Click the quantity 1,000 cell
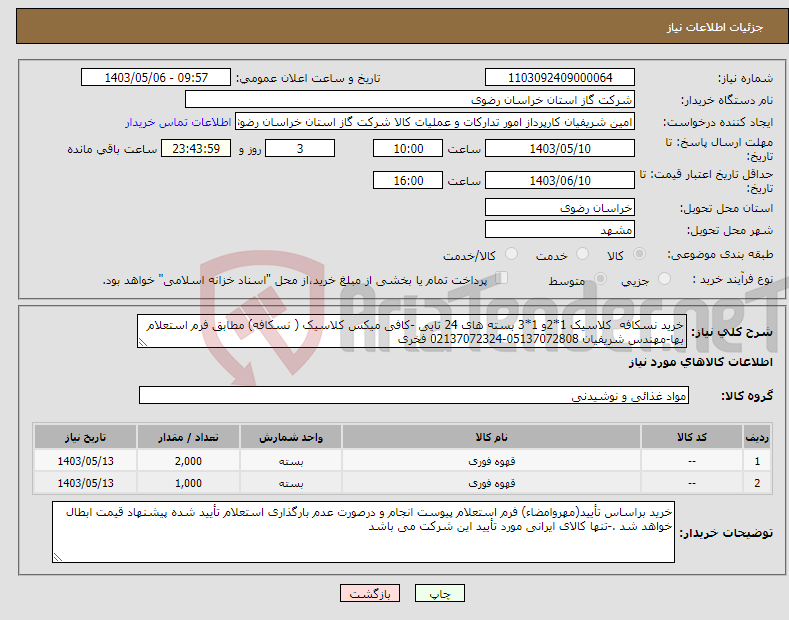 [x=188, y=483]
